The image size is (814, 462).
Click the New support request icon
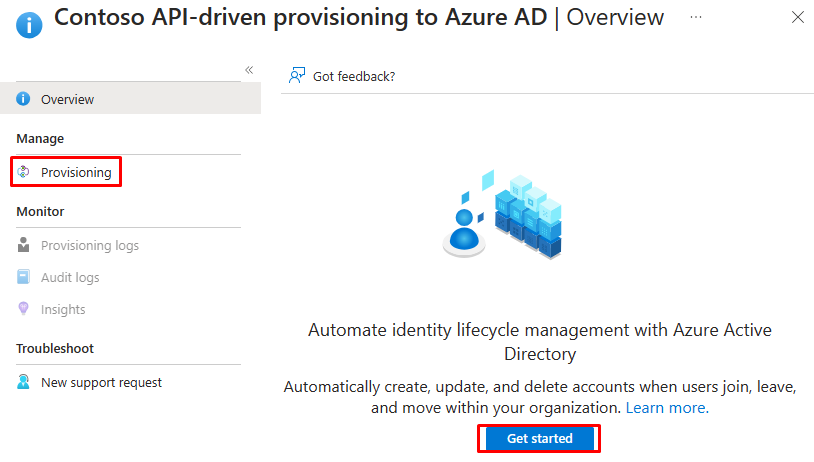point(23,382)
